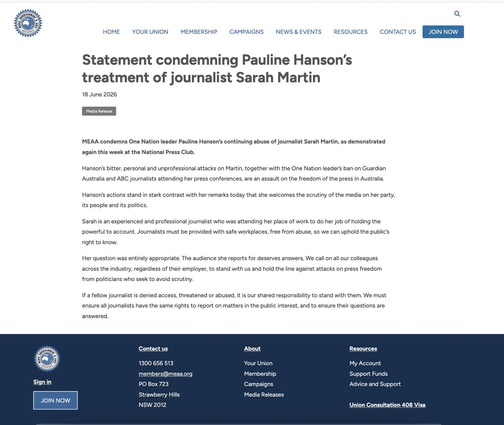Open the Media Releases footer link
The width and height of the screenshot is (504, 425).
[x=264, y=395]
